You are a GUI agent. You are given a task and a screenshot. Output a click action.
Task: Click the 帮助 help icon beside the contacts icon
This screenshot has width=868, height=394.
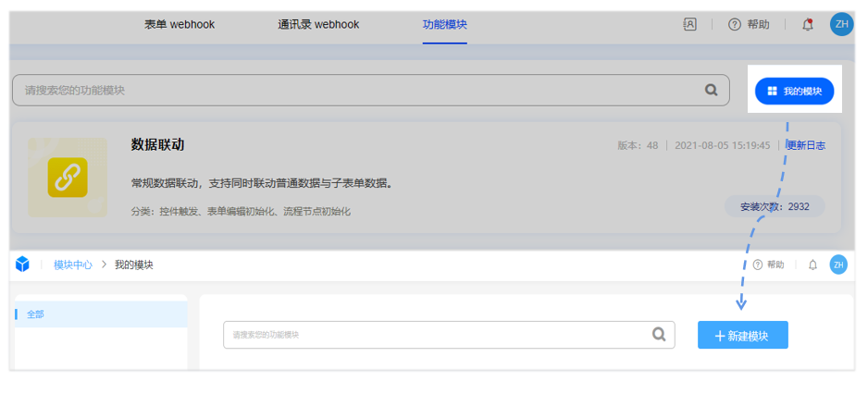735,25
